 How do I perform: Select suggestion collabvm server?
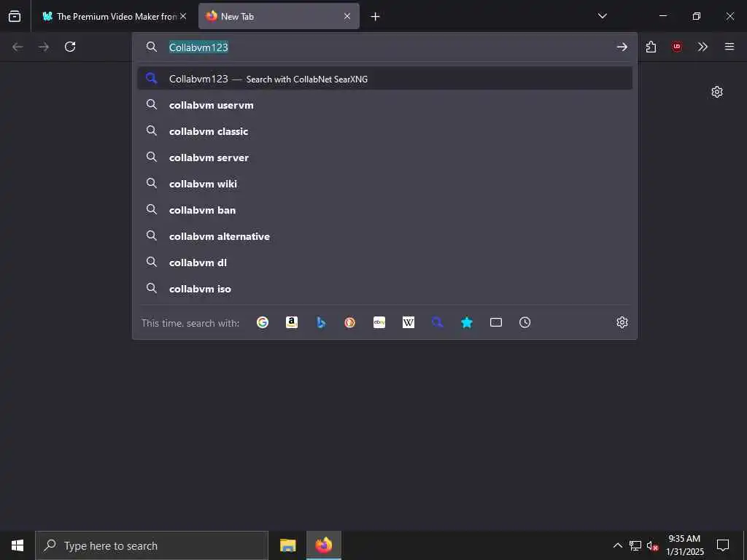pyautogui.click(x=384, y=157)
